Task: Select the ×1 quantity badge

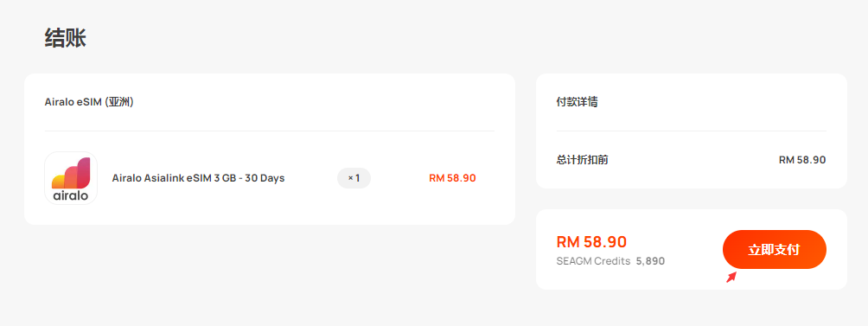Action: pos(354,178)
